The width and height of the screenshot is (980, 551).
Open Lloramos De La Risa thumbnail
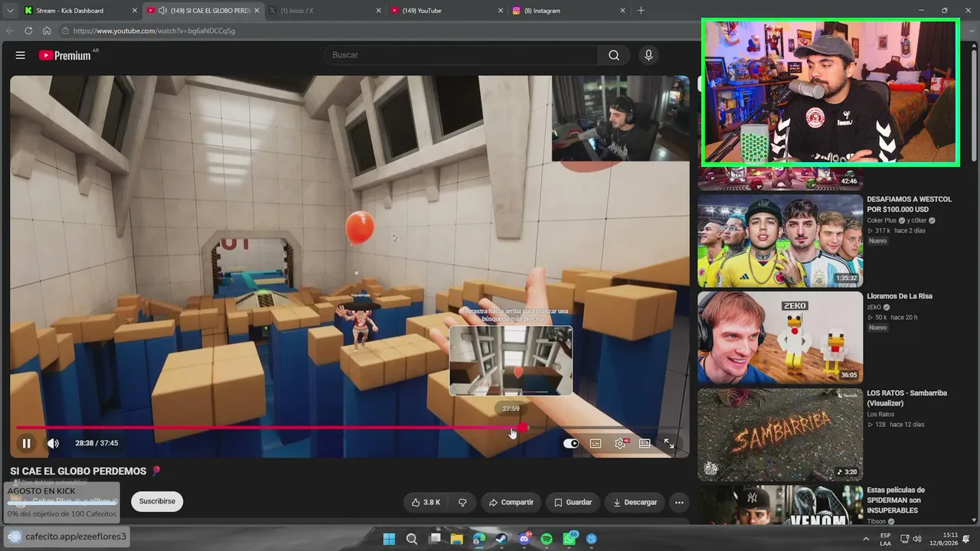click(x=780, y=337)
